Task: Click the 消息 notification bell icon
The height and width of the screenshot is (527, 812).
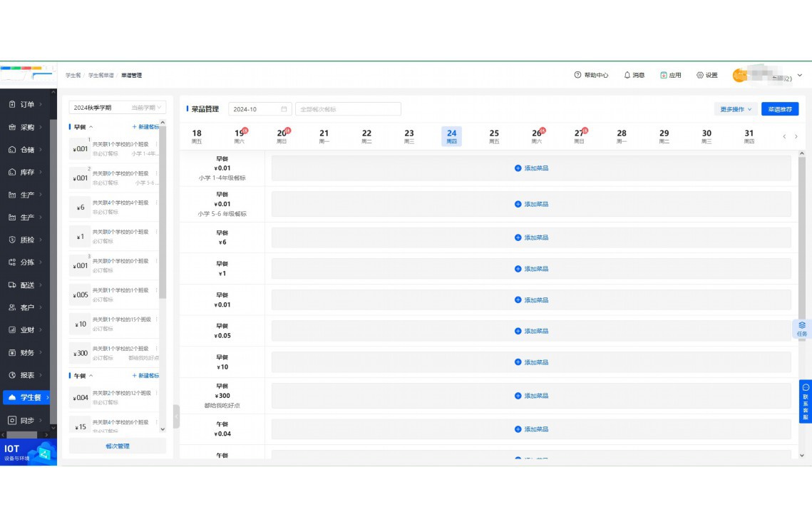Action: [627, 75]
